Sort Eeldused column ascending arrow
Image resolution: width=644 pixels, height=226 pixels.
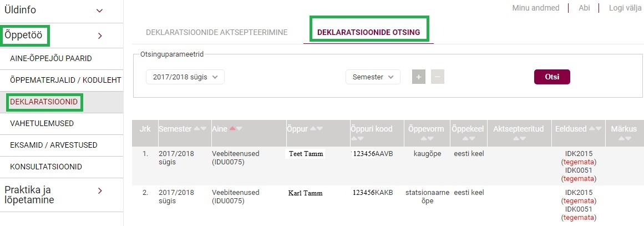coord(591,129)
